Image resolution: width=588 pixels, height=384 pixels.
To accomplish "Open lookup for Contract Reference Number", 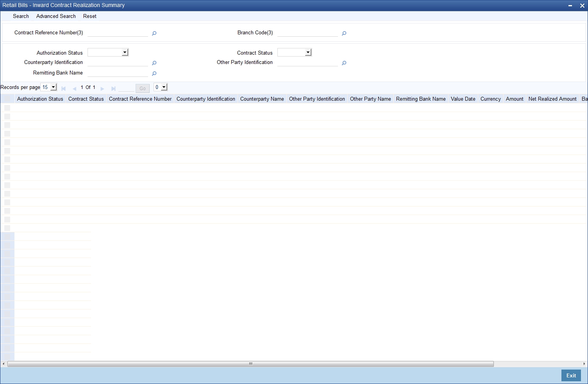I will pos(154,34).
